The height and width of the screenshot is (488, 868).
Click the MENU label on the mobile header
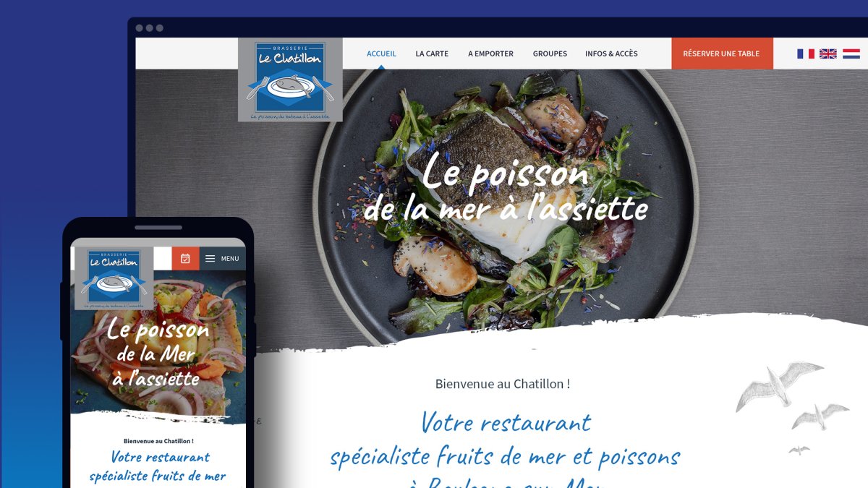(x=230, y=259)
